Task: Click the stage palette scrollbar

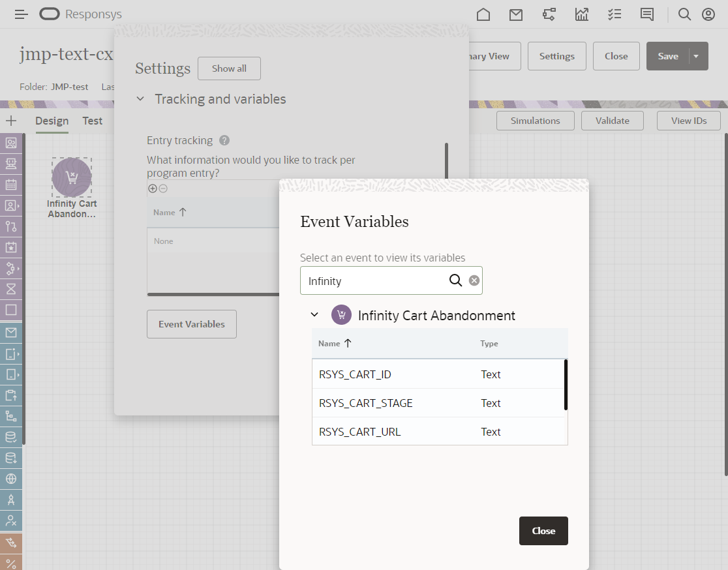Action: 23,289
